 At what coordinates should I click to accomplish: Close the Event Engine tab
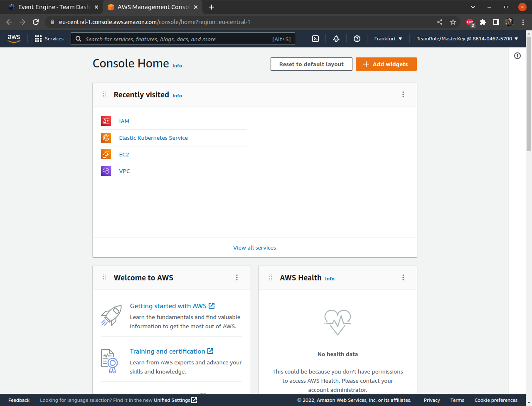96,7
